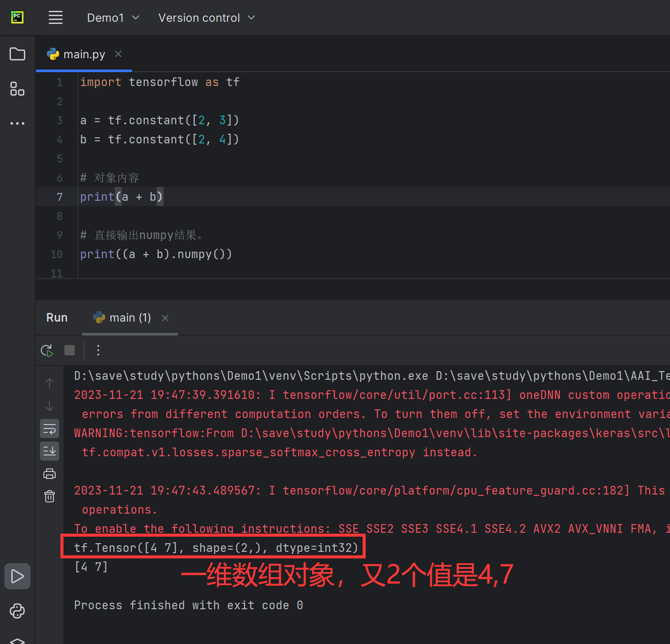Click the PyCharm logo icon
The image size is (670, 644).
(17, 17)
